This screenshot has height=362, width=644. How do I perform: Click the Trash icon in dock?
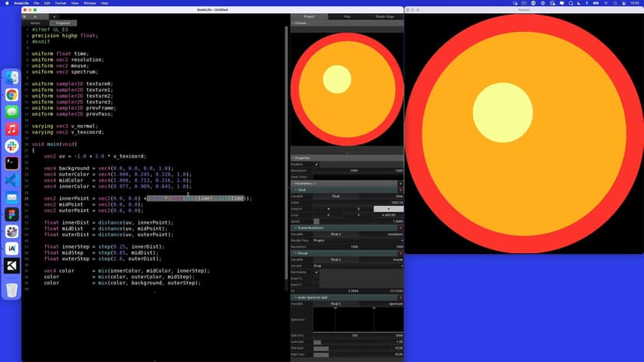click(x=12, y=290)
